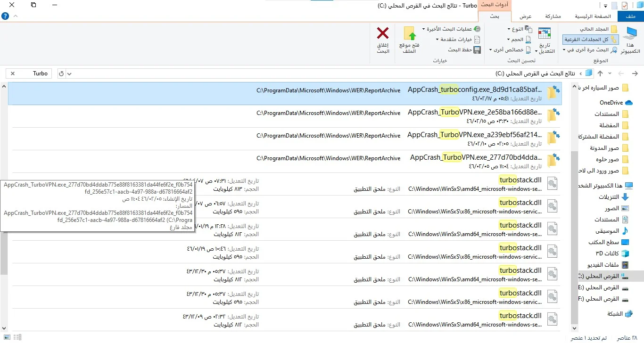Click 'Search Tools' (أدوات البحث) contextual tab
Viewport: 644px width, 343px height.
pos(495,5)
